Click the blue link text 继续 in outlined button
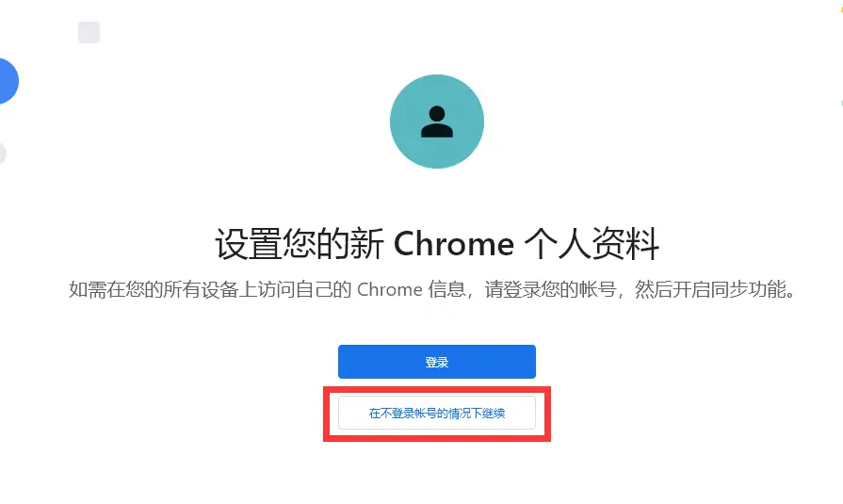 click(494, 414)
